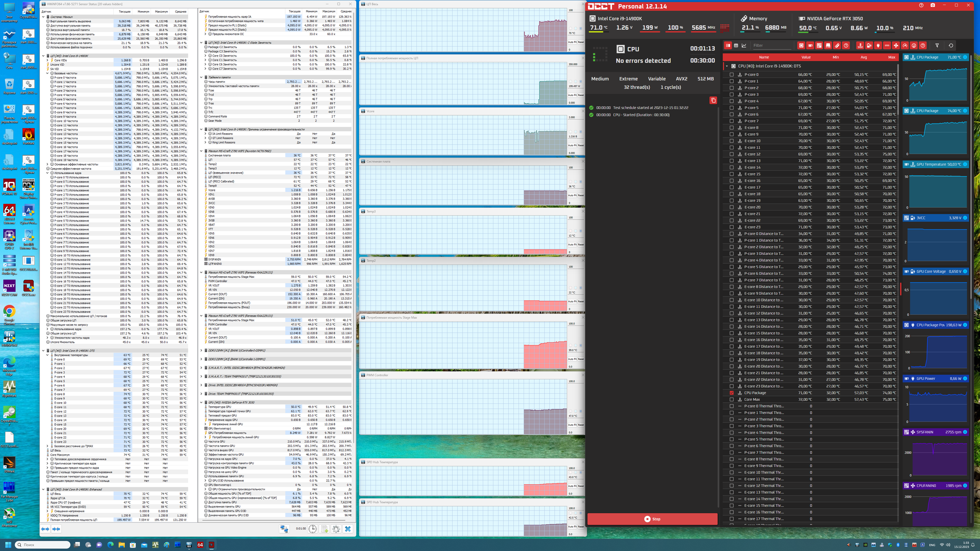Image resolution: width=980 pixels, height=551 pixels.
Task: Check the P-core 0 sensor checkbox
Action: pyautogui.click(x=732, y=74)
